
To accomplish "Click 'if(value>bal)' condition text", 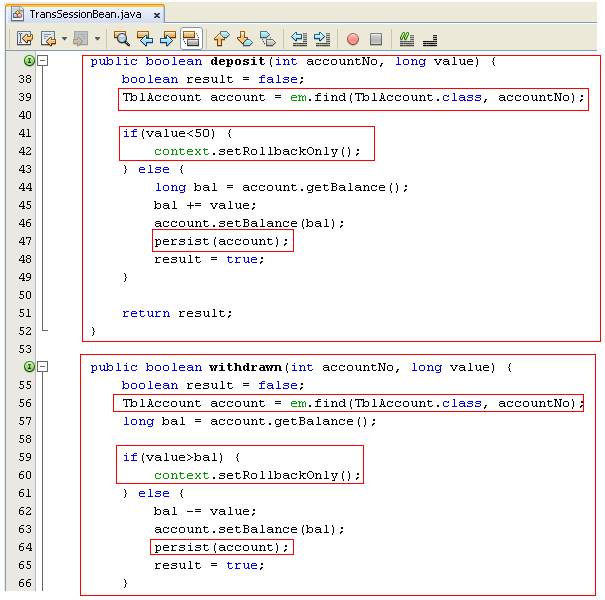I will (173, 457).
